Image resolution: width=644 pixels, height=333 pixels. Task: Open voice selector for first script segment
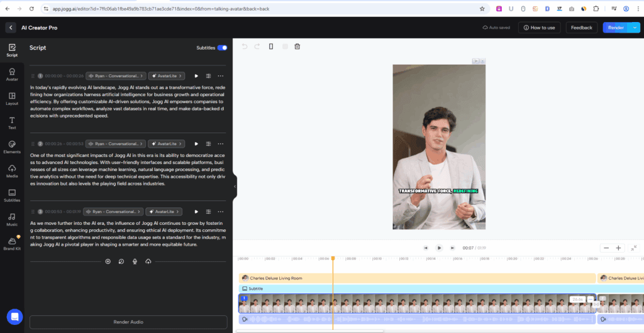116,76
